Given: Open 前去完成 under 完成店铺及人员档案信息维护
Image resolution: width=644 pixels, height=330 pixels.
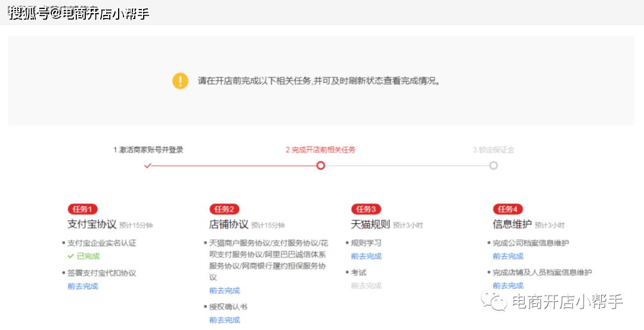Looking at the screenshot, I should pos(508,286).
